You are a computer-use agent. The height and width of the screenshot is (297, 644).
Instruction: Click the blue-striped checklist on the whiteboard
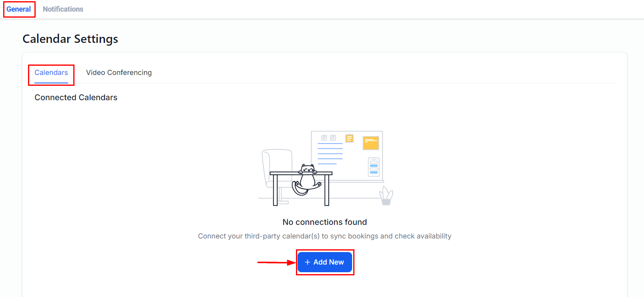coord(374,167)
